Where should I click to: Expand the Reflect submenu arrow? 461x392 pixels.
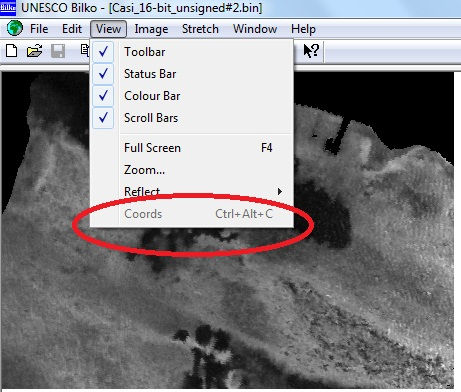pyautogui.click(x=279, y=192)
